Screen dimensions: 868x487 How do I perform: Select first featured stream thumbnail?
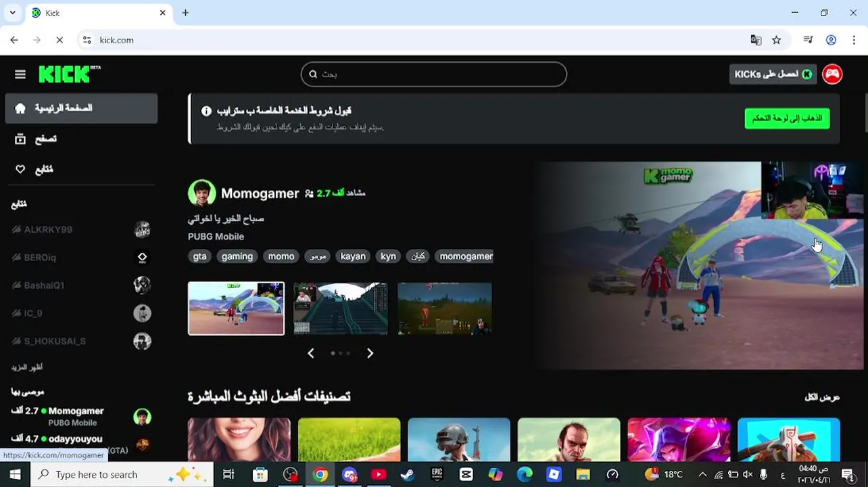tap(236, 308)
